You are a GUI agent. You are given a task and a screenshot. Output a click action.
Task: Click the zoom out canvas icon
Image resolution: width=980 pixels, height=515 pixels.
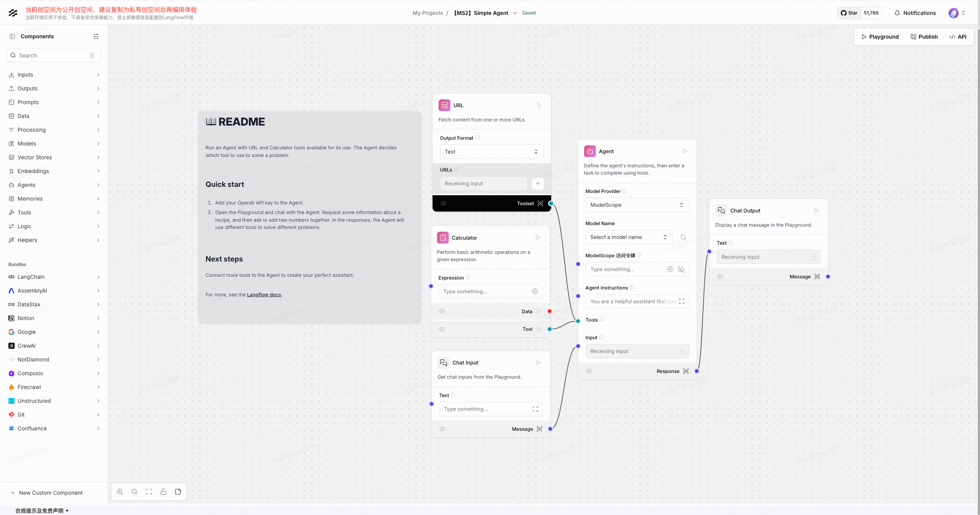(134, 492)
